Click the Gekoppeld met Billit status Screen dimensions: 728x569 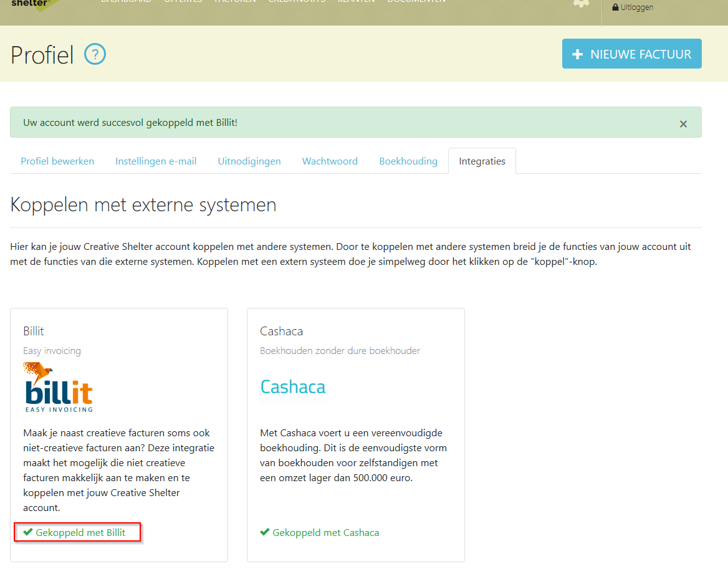(75, 532)
